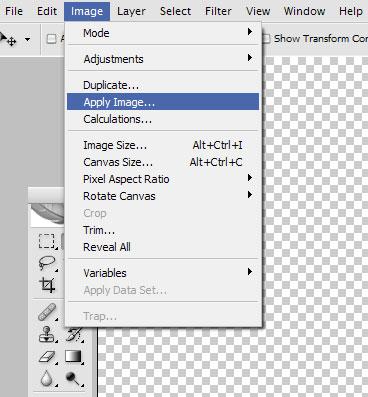
Task: Choose Canvas Size... menu entry
Action: click(x=163, y=162)
